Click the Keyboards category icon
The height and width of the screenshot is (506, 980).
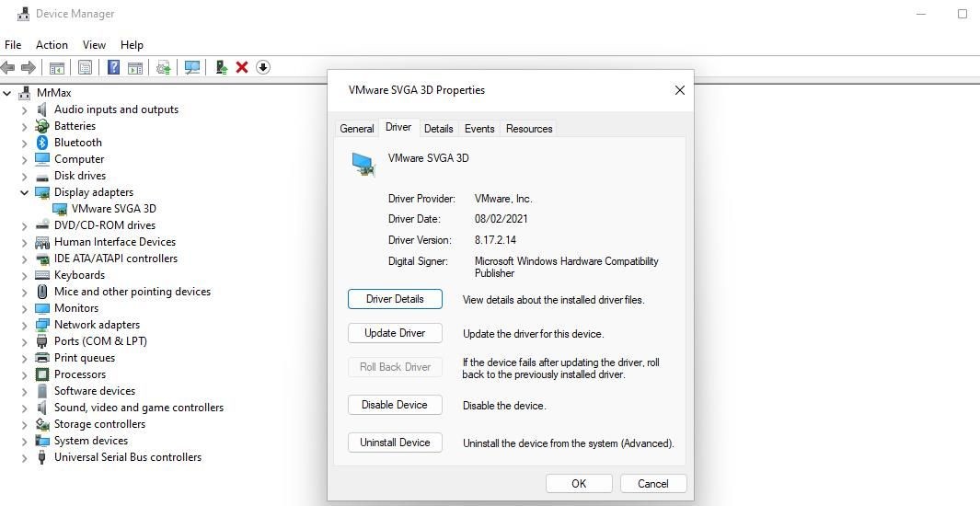42,275
